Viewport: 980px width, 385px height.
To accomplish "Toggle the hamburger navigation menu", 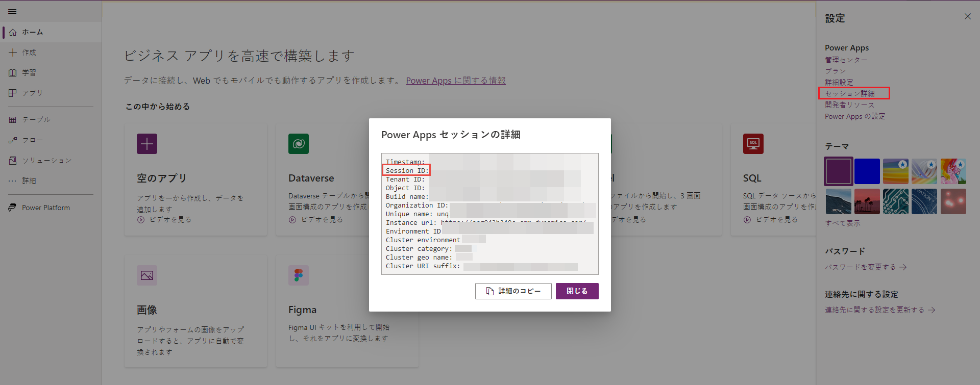I will click(x=12, y=11).
